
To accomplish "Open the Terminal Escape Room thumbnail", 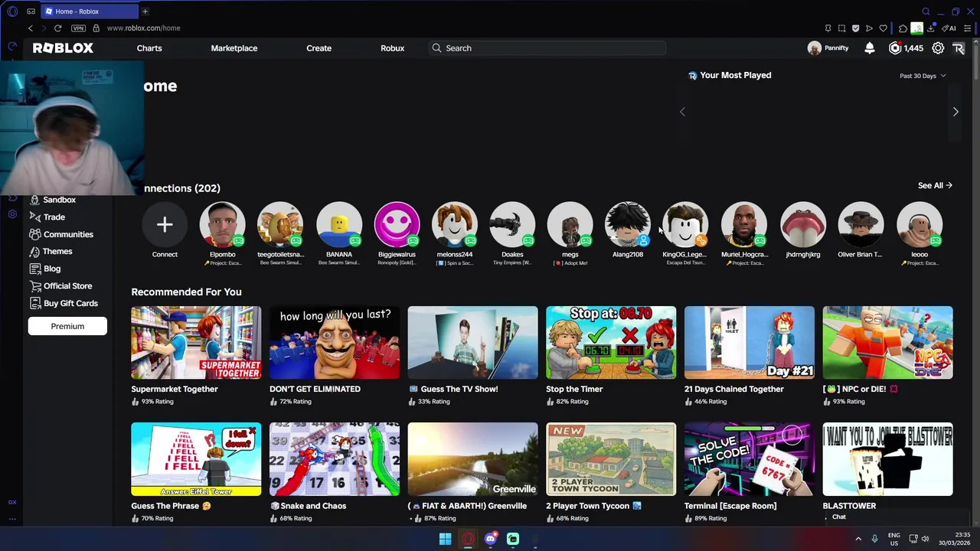I will [x=750, y=459].
